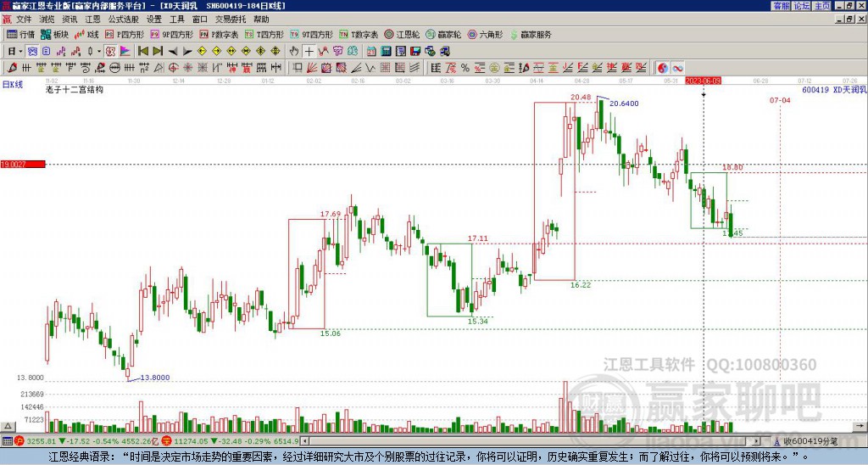Click the red 19.0027 price marker
This screenshot has height=465, width=868.
click(x=23, y=164)
